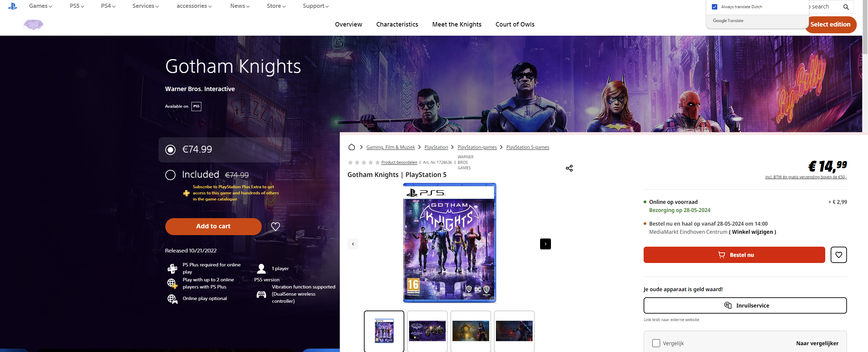Uncheck Always translate Dutch checkbox
The height and width of the screenshot is (352, 868).
click(x=715, y=7)
